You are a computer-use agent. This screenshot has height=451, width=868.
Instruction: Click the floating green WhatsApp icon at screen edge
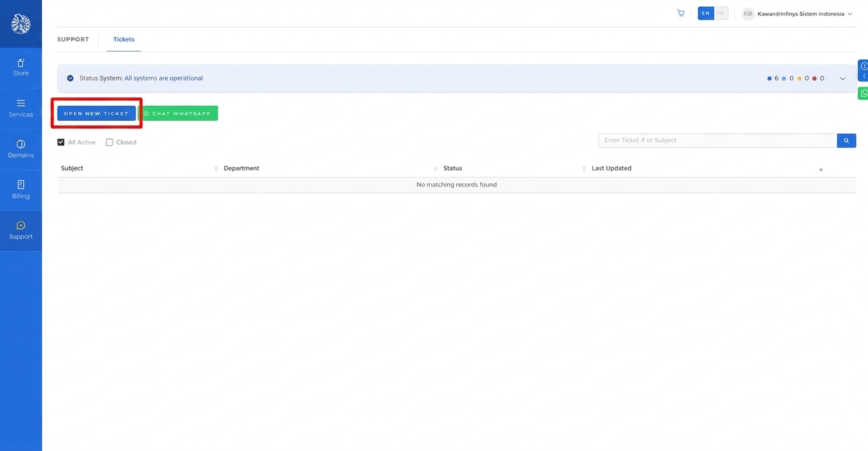point(863,93)
